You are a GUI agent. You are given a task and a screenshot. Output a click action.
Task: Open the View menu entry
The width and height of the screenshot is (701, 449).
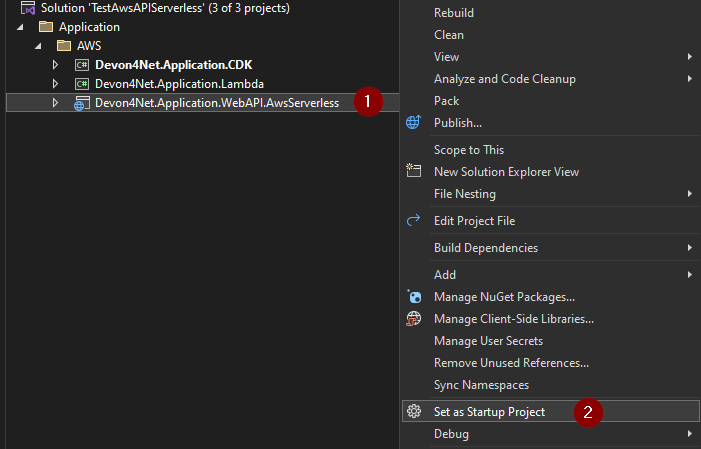(x=446, y=57)
